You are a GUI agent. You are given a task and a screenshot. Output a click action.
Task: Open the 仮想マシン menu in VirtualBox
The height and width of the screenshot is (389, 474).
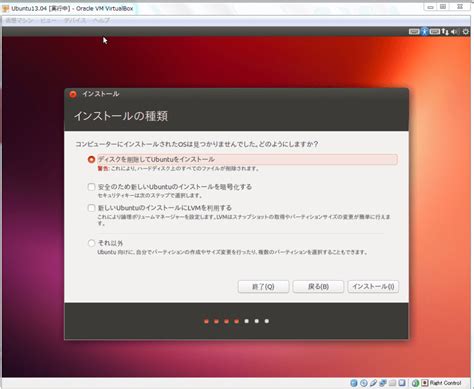click(20, 21)
